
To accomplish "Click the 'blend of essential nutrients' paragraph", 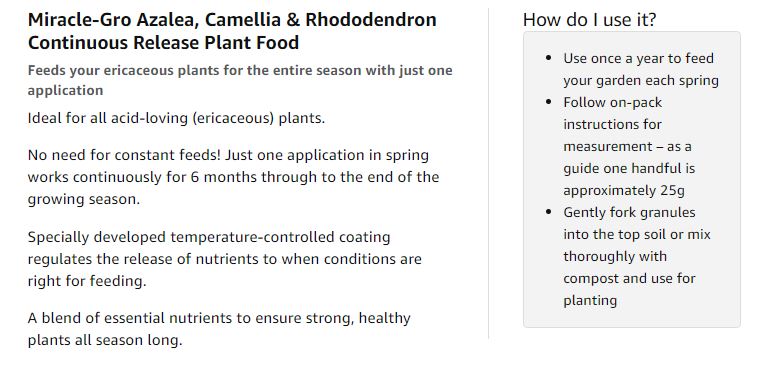I will tap(219, 329).
